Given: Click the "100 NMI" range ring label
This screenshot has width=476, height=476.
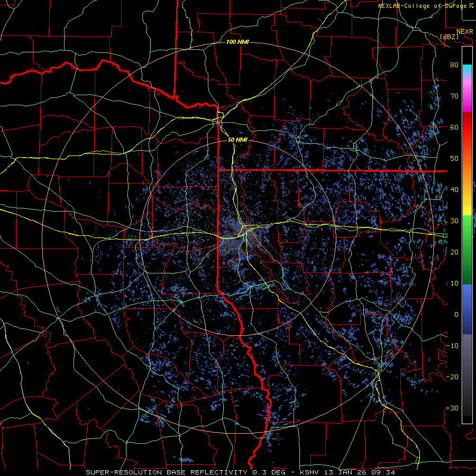Looking at the screenshot, I should [237, 42].
